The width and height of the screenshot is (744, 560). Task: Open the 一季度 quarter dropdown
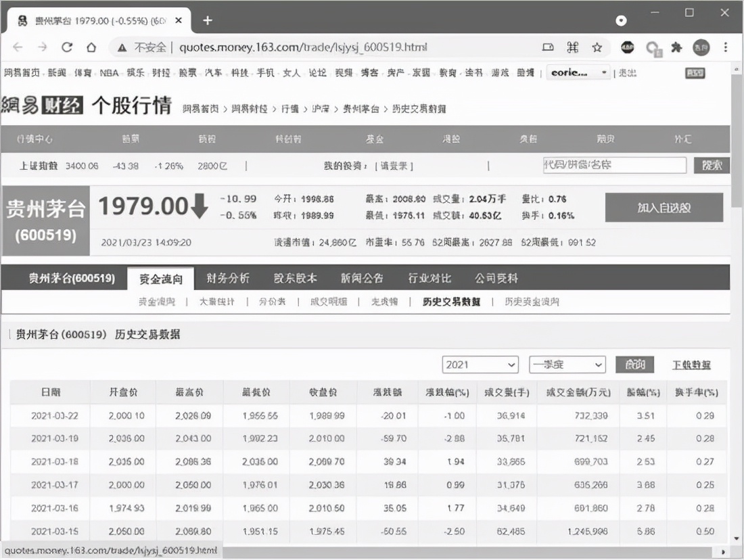[x=567, y=364]
